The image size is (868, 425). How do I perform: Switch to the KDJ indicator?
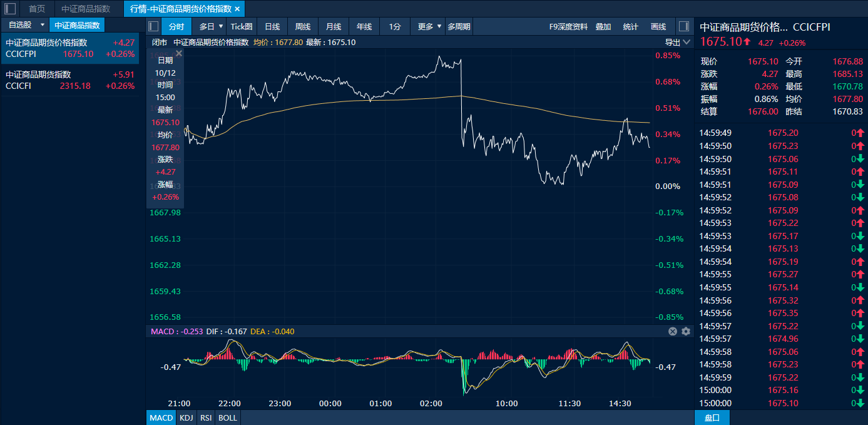pyautogui.click(x=186, y=417)
